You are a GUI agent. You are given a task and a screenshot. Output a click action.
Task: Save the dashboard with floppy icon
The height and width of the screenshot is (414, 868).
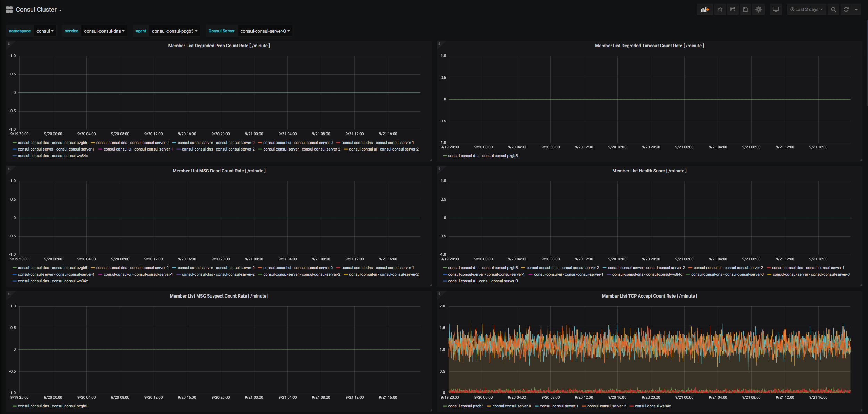(x=745, y=10)
